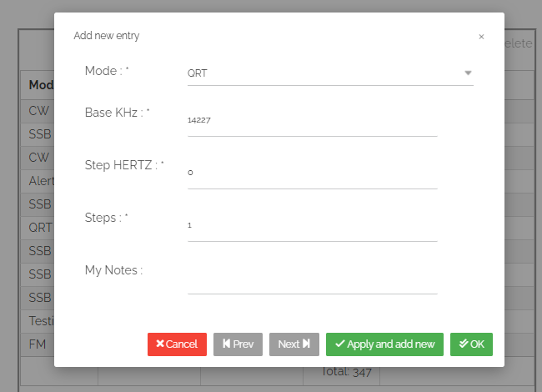The image size is (542, 392).
Task: Click the skip-back icon on Prev button
Action: [226, 344]
